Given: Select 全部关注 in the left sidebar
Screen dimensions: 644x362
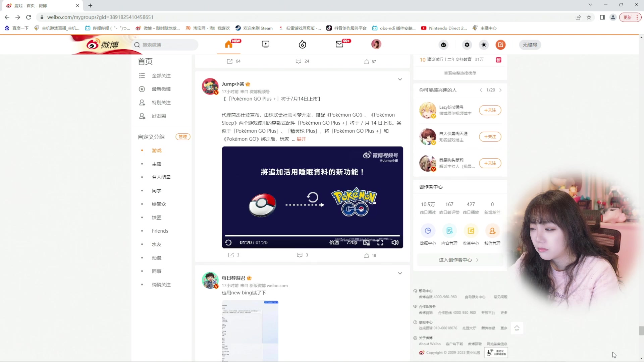Looking at the screenshot, I should 161,76.
